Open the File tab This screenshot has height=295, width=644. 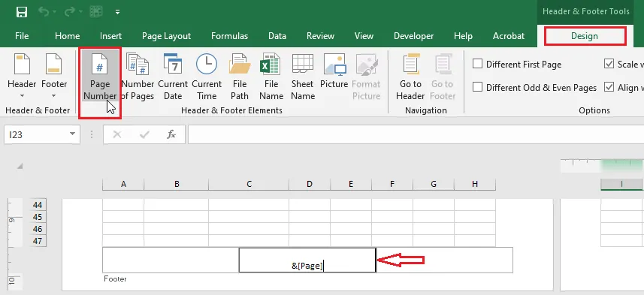pos(22,36)
